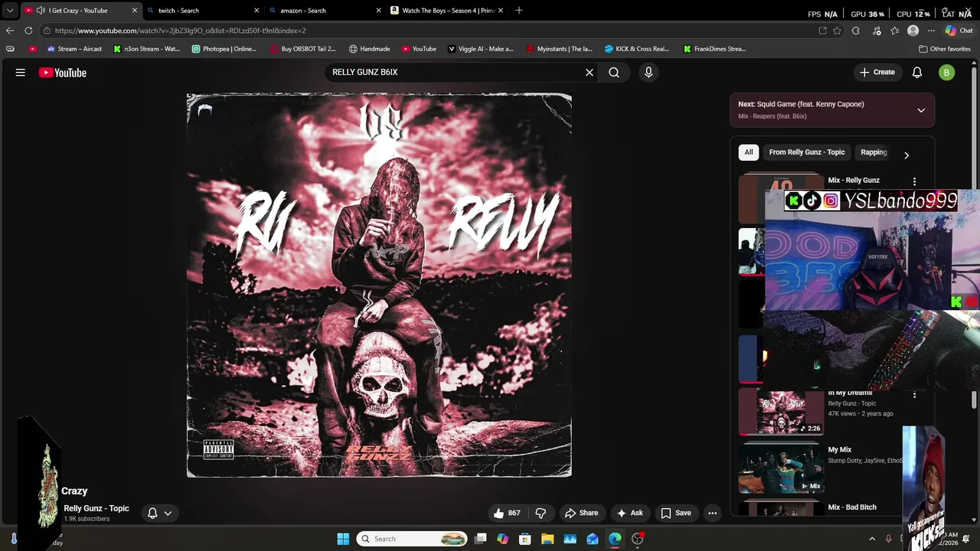Open In My Dreams video thumbnail
The height and width of the screenshot is (551, 980).
[781, 412]
